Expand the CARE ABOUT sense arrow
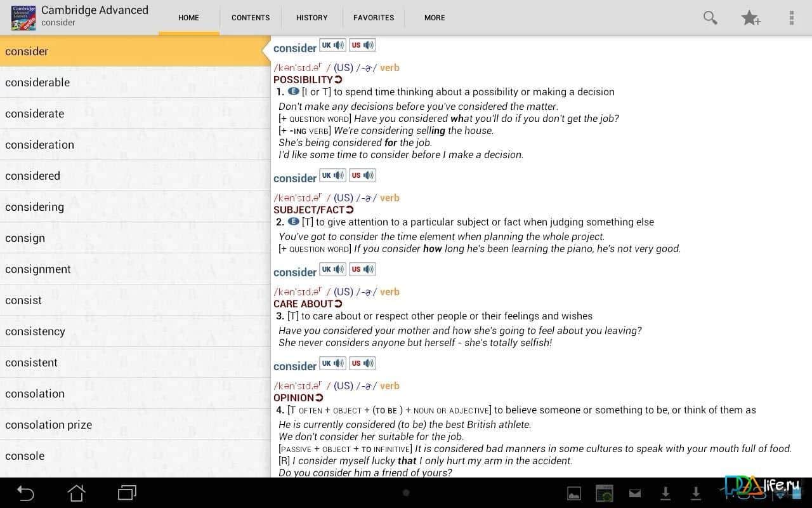The width and height of the screenshot is (812, 508). (338, 304)
